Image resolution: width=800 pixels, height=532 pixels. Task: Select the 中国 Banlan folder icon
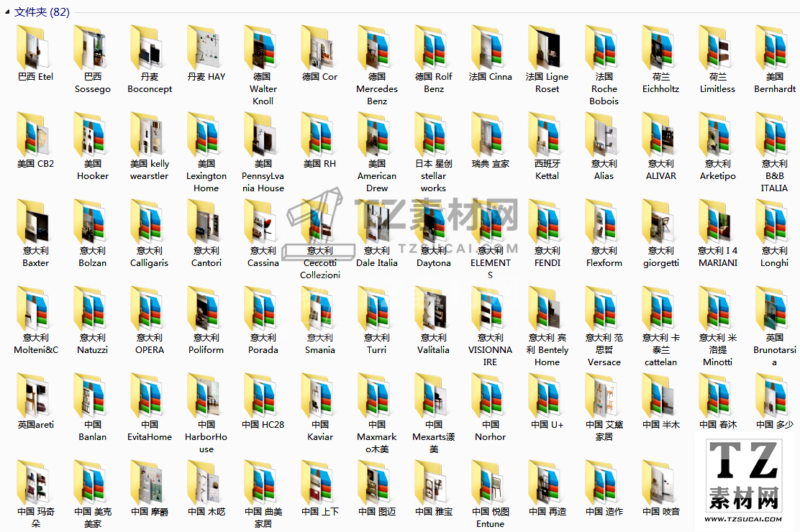click(x=91, y=395)
